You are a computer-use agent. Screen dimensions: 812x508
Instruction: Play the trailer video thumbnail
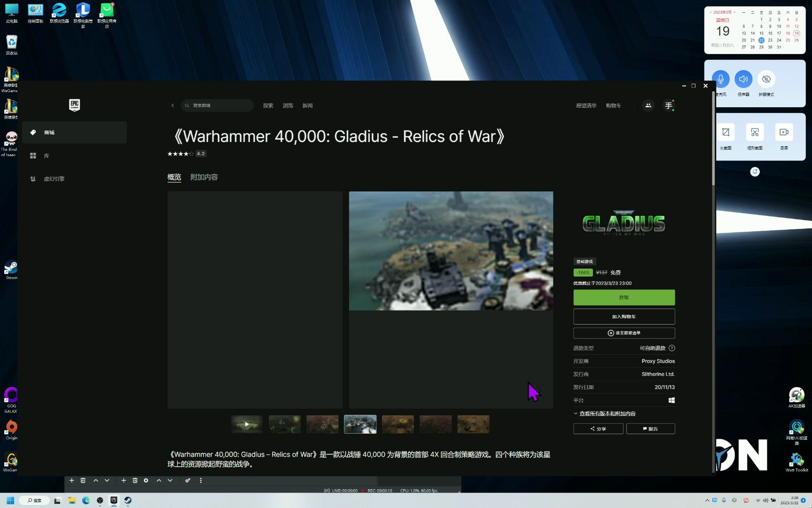tap(247, 424)
